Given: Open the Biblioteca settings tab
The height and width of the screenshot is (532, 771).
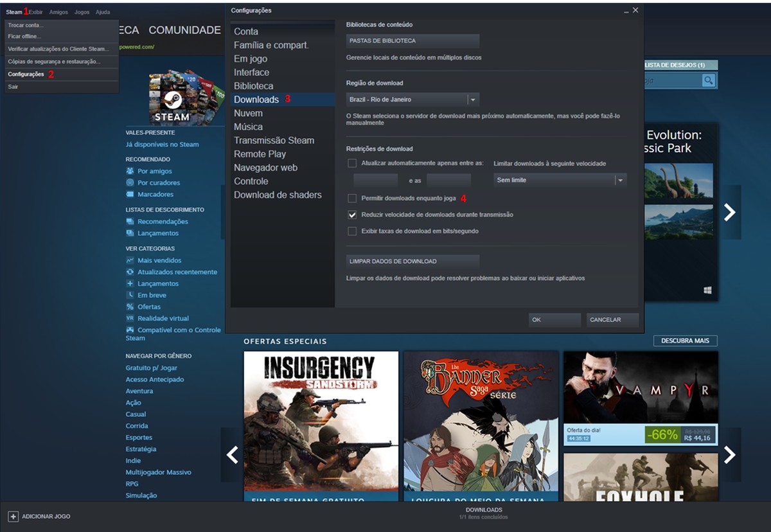Looking at the screenshot, I should click(x=283, y=86).
